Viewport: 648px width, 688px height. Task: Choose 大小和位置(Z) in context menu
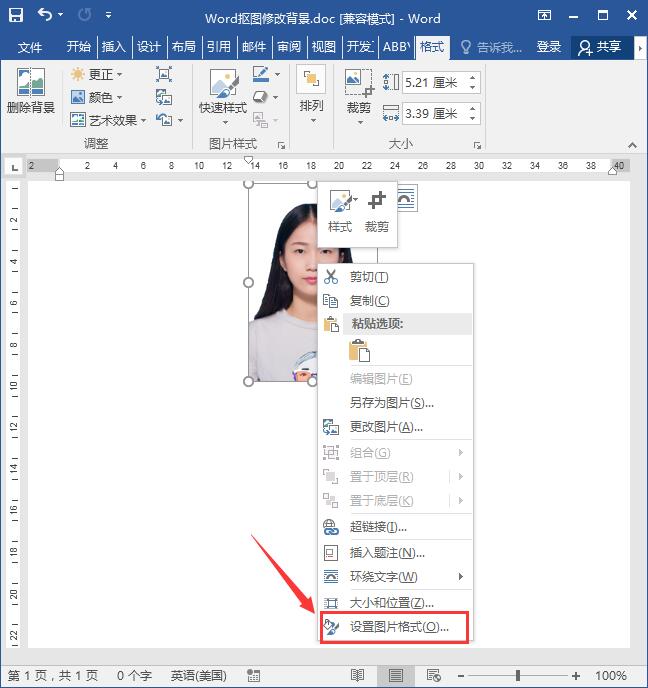coord(395,602)
